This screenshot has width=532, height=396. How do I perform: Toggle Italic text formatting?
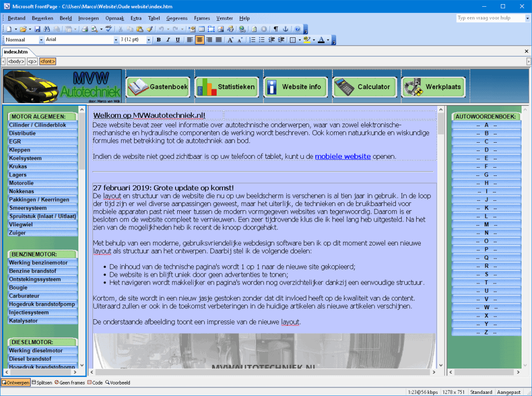click(x=168, y=40)
